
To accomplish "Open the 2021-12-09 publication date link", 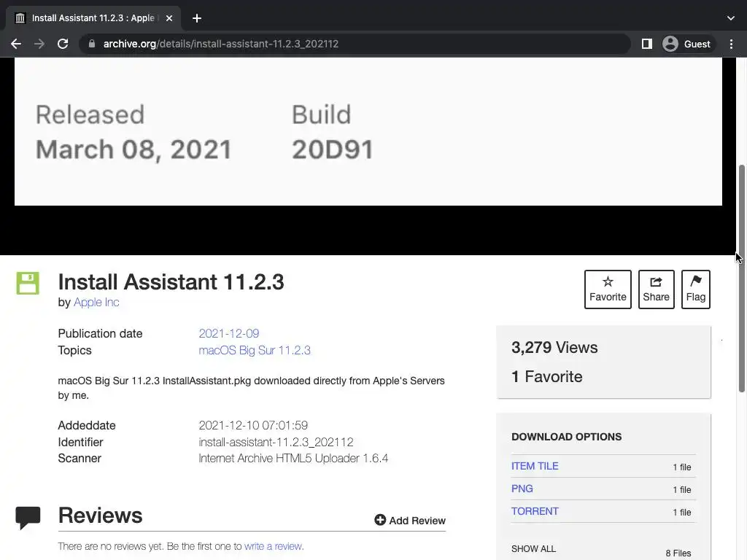I will click(228, 333).
